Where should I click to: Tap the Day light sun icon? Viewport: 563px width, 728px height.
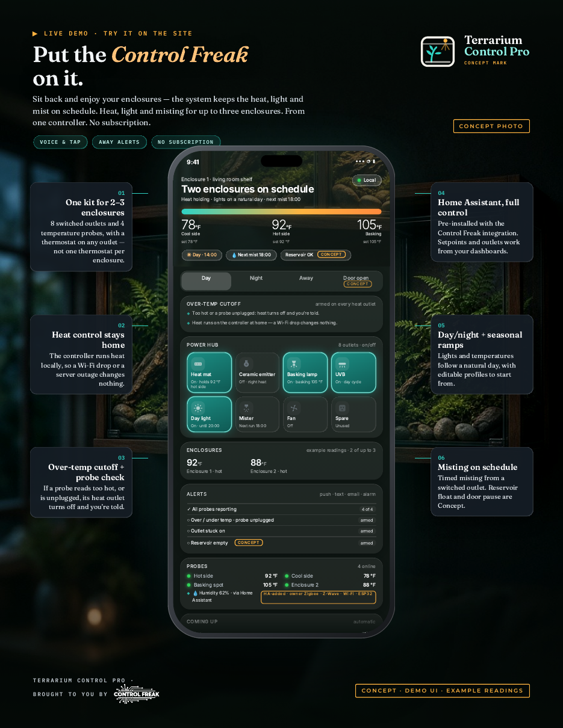pyautogui.click(x=198, y=408)
